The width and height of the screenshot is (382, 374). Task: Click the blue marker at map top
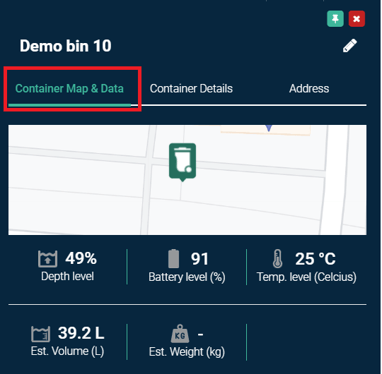(269, 128)
